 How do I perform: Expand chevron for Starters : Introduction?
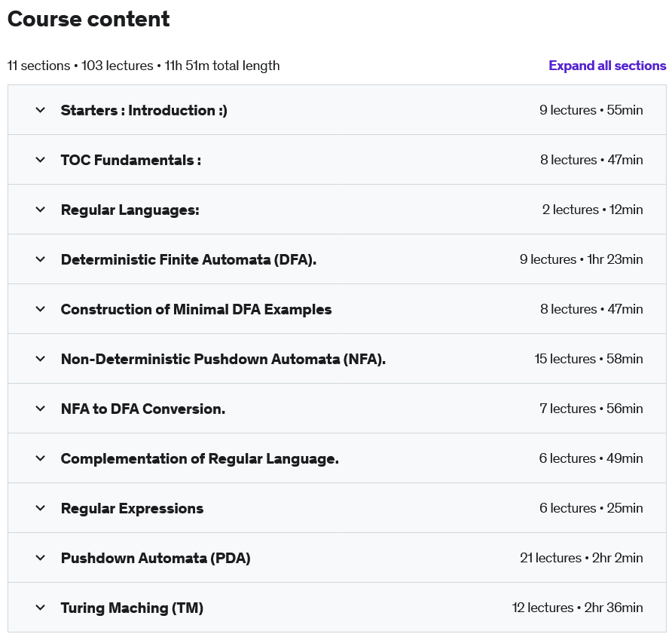pos(40,110)
